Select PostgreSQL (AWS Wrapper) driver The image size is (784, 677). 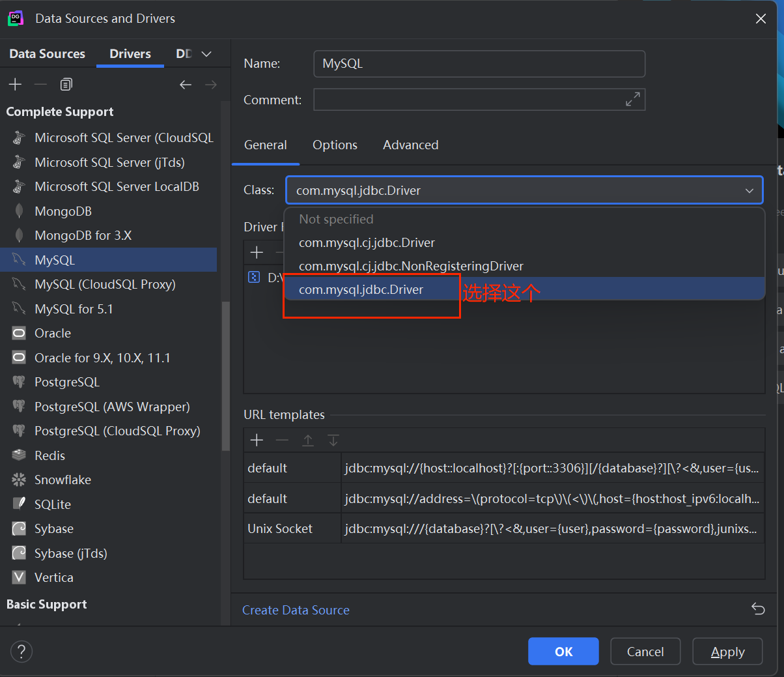(108, 407)
